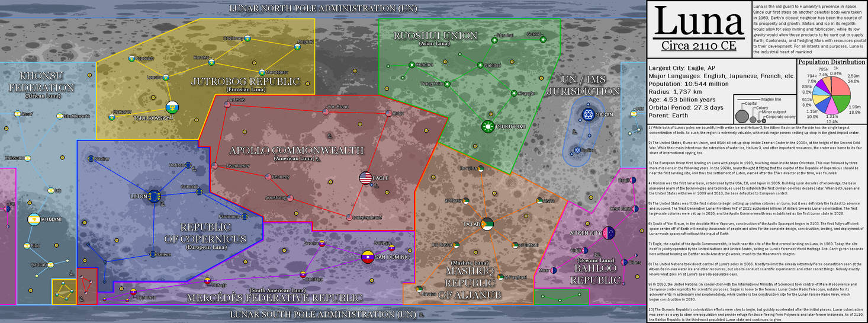Select the Selene colony icon
This screenshot has height=323, width=868.
153,254
